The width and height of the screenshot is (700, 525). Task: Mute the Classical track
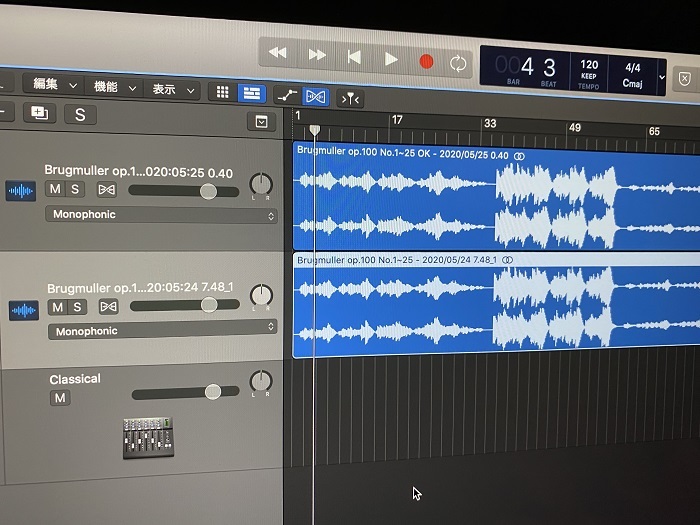click(60, 398)
